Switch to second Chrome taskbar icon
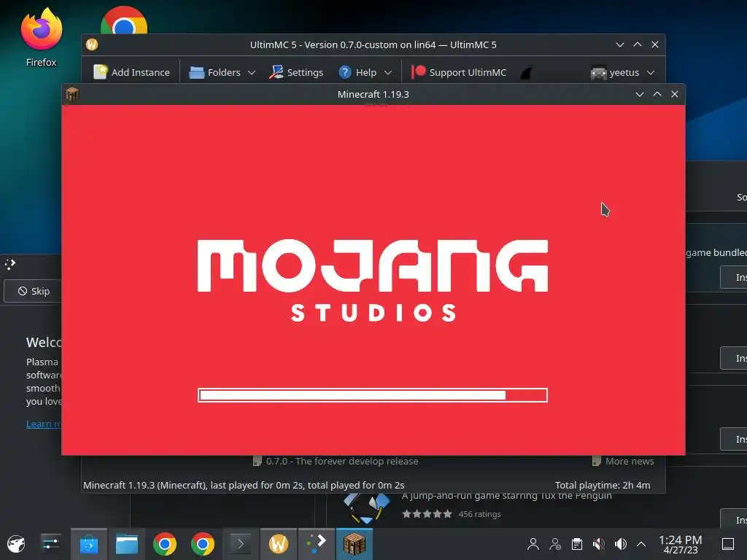Image resolution: width=747 pixels, height=560 pixels. pos(203,544)
